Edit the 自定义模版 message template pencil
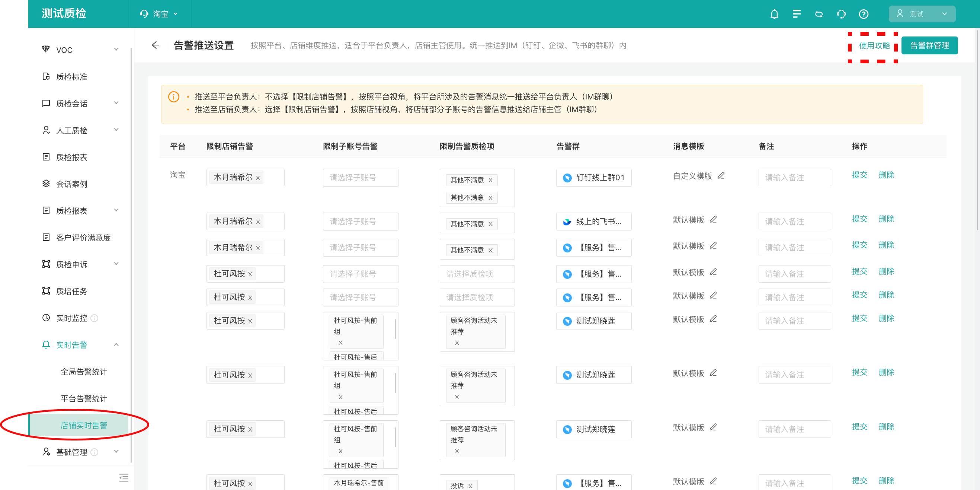 pos(721,175)
